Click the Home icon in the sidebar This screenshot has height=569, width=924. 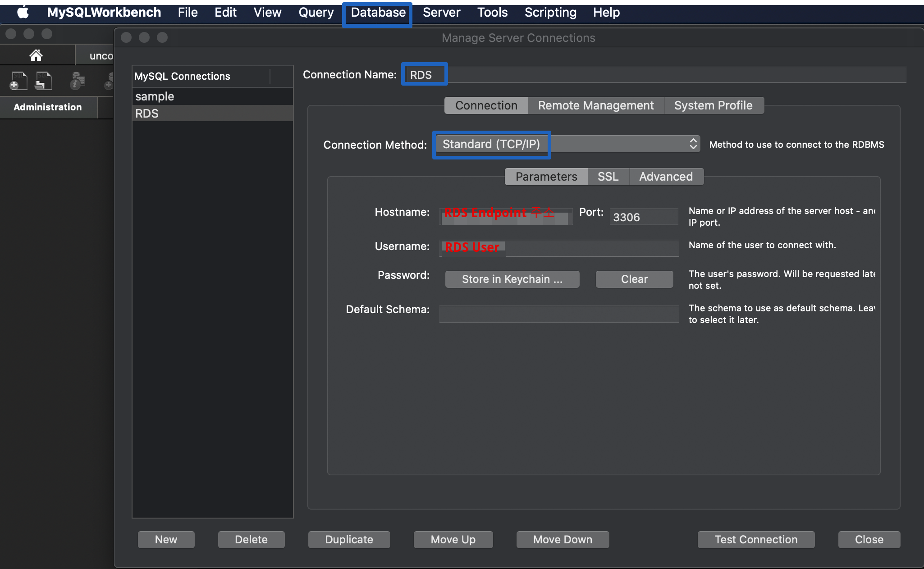(x=36, y=55)
